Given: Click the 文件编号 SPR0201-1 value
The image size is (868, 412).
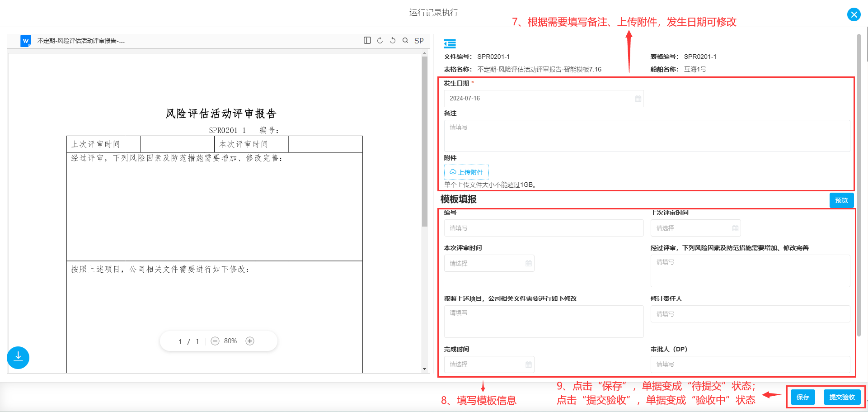Looking at the screenshot, I should click(493, 57).
